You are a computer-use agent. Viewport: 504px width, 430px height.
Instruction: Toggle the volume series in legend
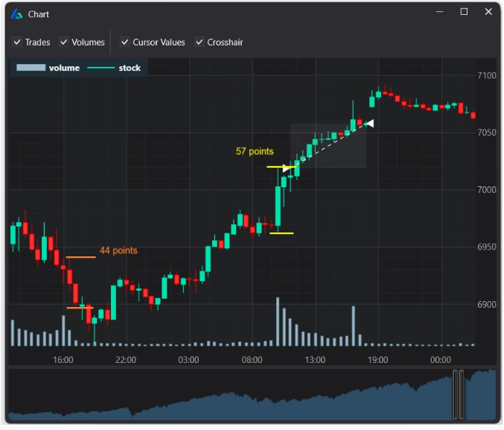point(48,68)
